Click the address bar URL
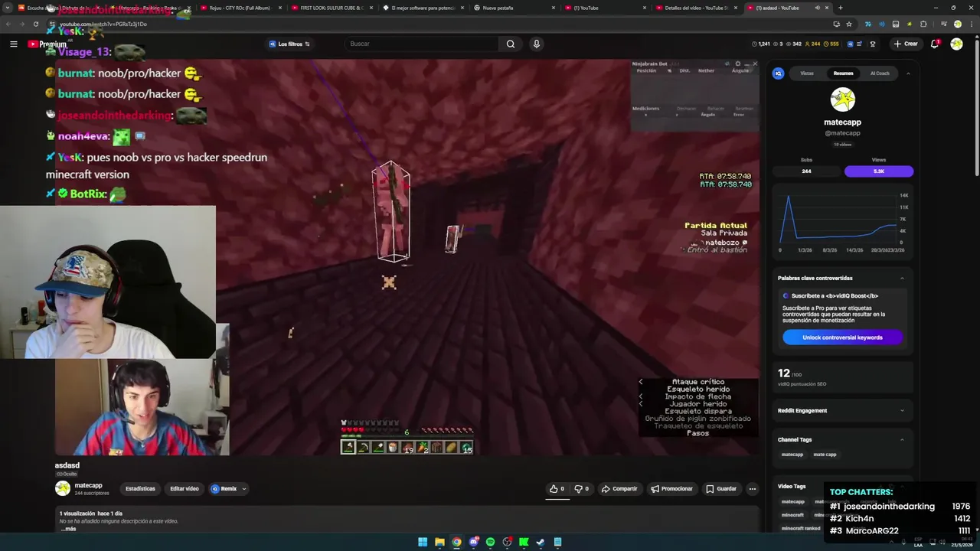This screenshot has width=980, height=551. click(103, 24)
